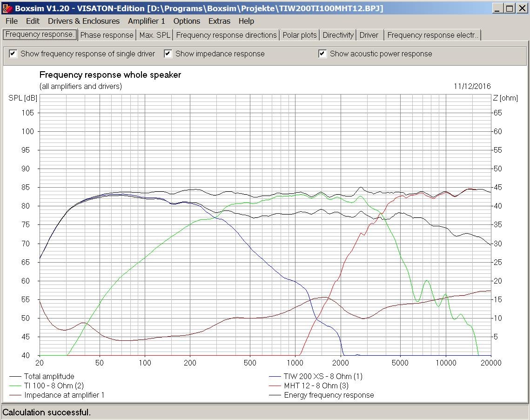
Task: Open the File menu
Action: click(12, 21)
